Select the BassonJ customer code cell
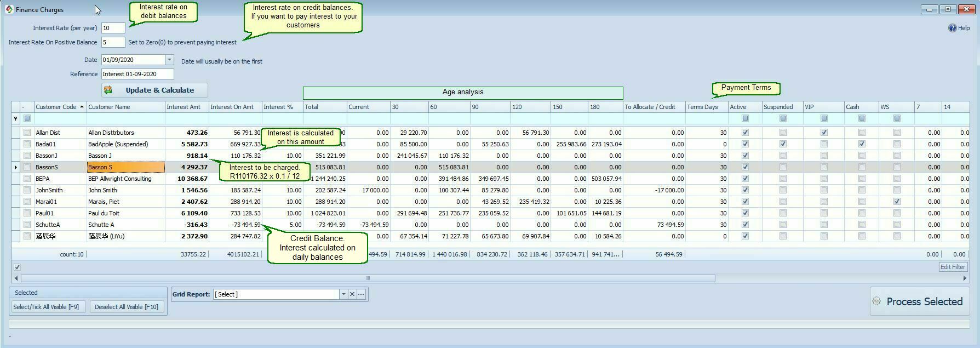The height and width of the screenshot is (348, 980). pos(60,156)
